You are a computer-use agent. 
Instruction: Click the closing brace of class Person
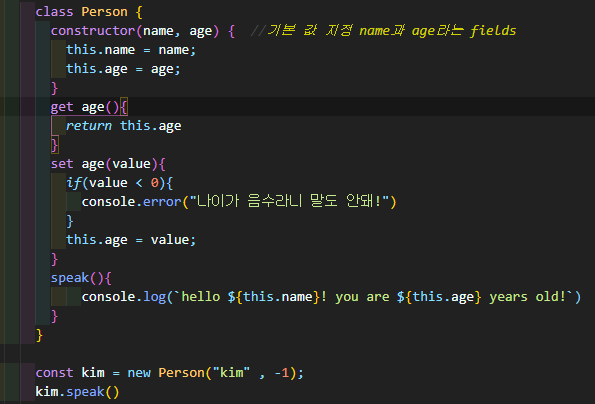pos(39,335)
